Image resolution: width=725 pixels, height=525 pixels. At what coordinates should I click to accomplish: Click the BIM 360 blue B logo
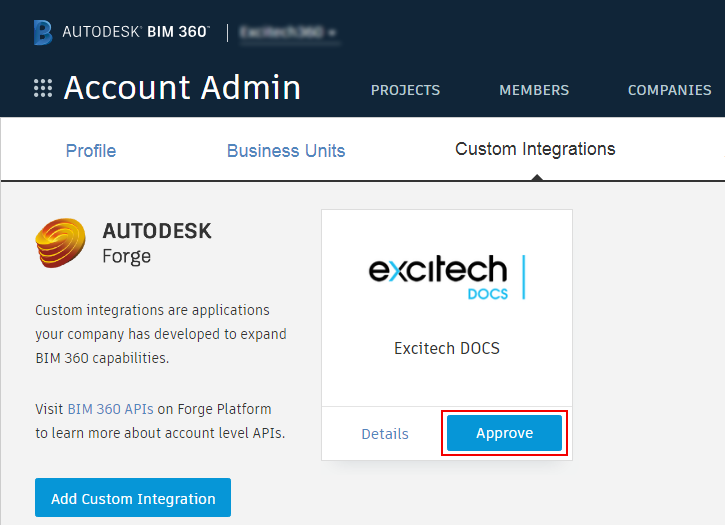(43, 32)
